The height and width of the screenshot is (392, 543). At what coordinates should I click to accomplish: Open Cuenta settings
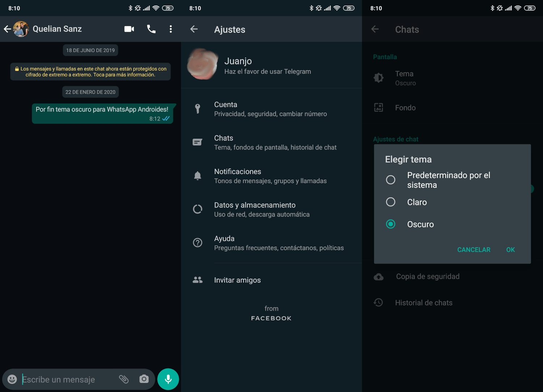coord(271,109)
